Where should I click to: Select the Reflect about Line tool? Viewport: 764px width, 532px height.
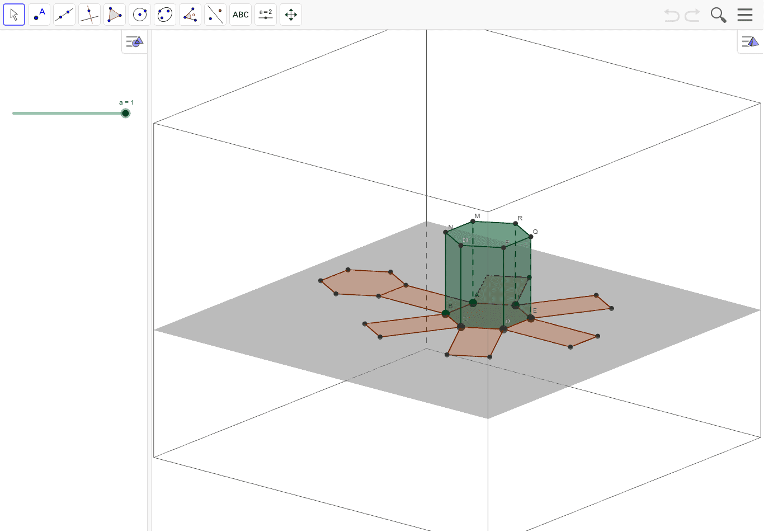click(x=215, y=15)
